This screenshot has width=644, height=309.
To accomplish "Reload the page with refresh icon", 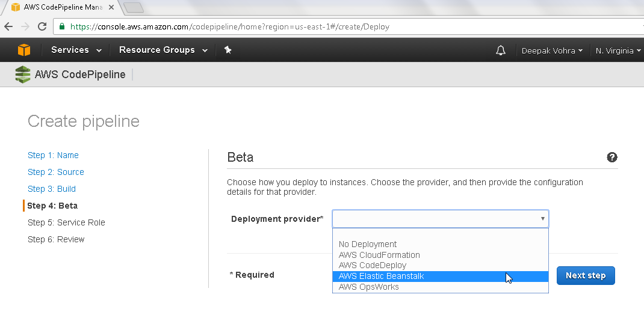I will pyautogui.click(x=42, y=26).
